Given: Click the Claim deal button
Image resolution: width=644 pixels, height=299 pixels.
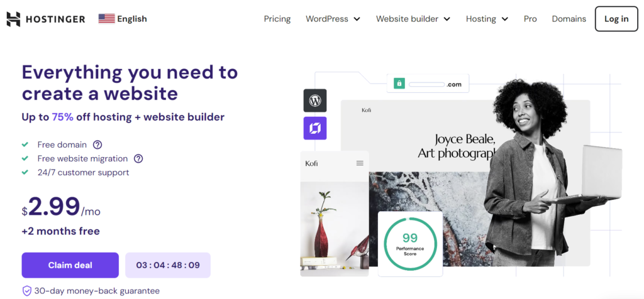Looking at the screenshot, I should (70, 265).
